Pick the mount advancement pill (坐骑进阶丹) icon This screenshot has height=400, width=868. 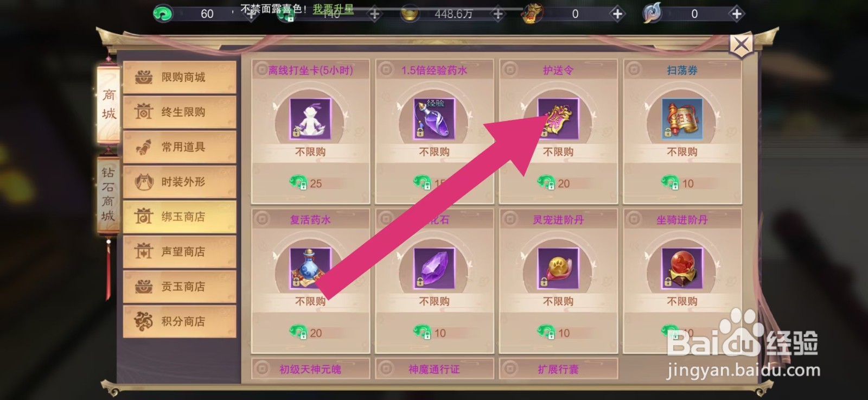[x=682, y=268]
